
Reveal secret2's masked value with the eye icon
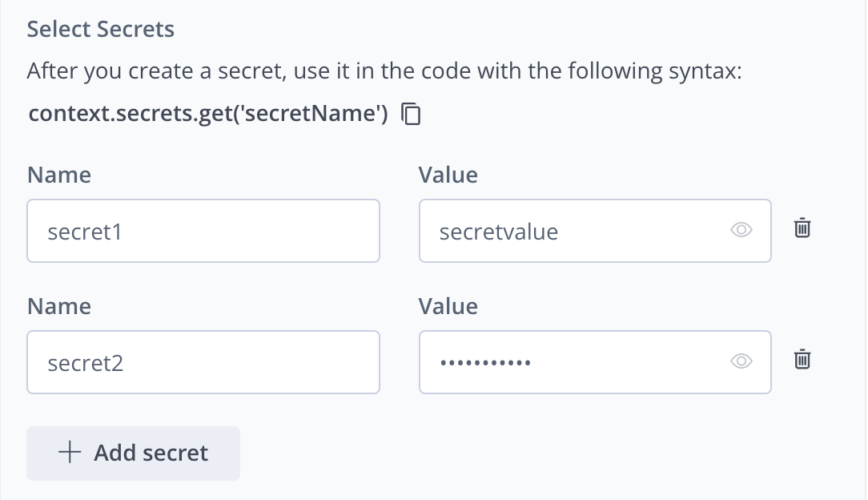pyautogui.click(x=741, y=362)
